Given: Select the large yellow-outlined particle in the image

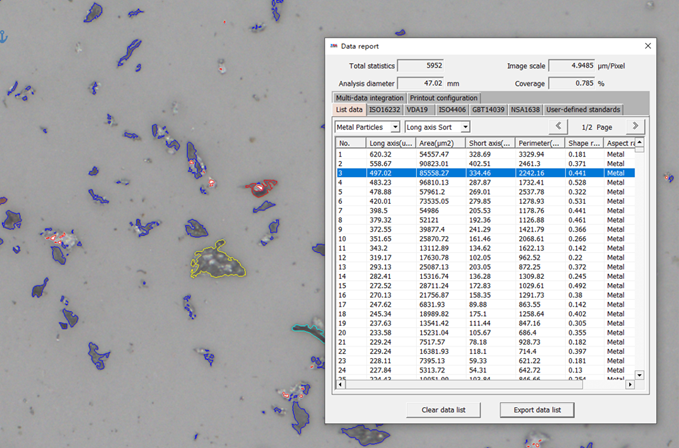Looking at the screenshot, I should (218, 263).
